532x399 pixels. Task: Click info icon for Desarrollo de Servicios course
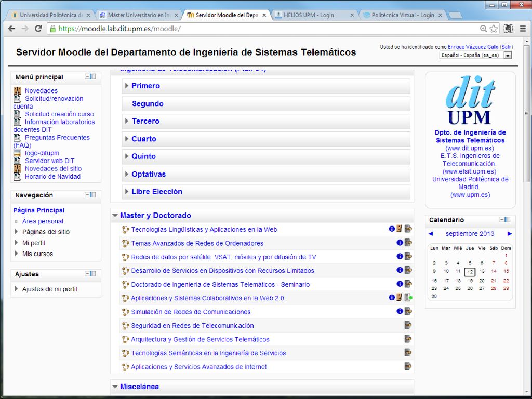400,270
